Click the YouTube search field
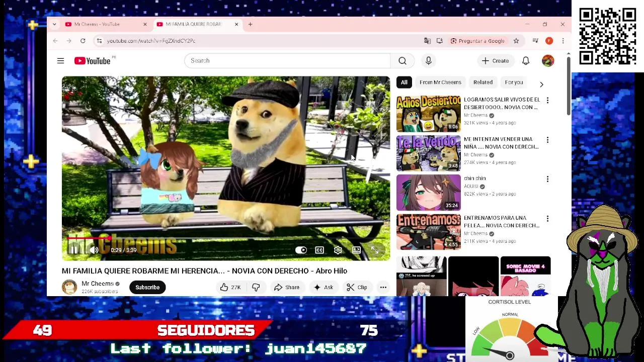 [287, 61]
